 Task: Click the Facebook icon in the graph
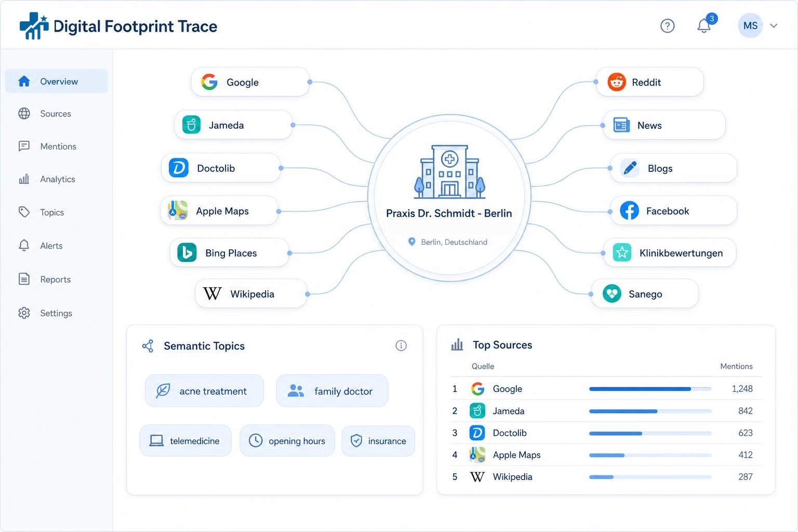630,211
